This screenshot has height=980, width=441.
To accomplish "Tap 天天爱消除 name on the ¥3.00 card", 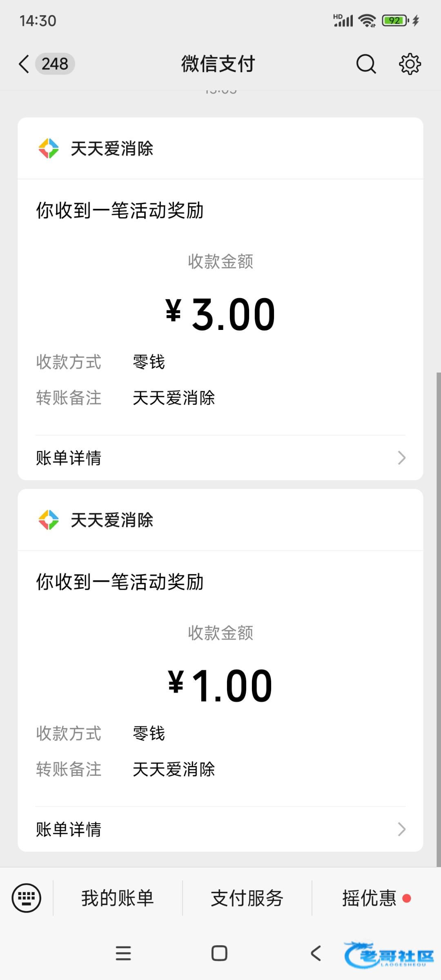I will click(112, 148).
